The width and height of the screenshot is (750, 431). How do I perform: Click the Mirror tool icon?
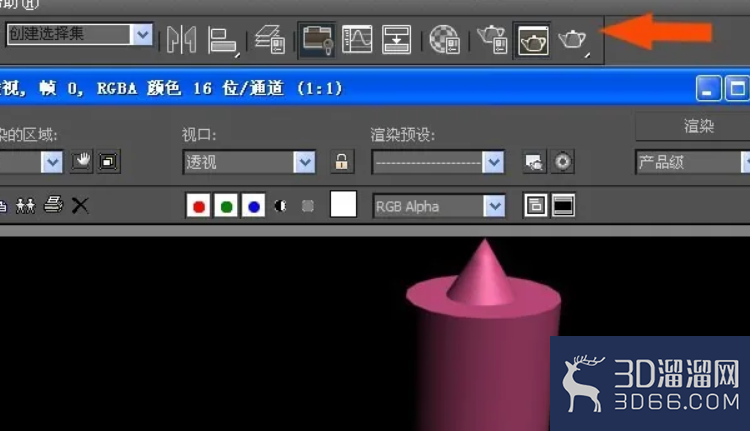(181, 39)
